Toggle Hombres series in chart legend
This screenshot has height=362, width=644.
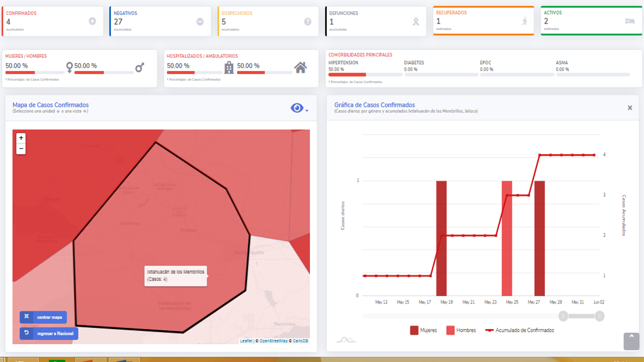coord(461,330)
